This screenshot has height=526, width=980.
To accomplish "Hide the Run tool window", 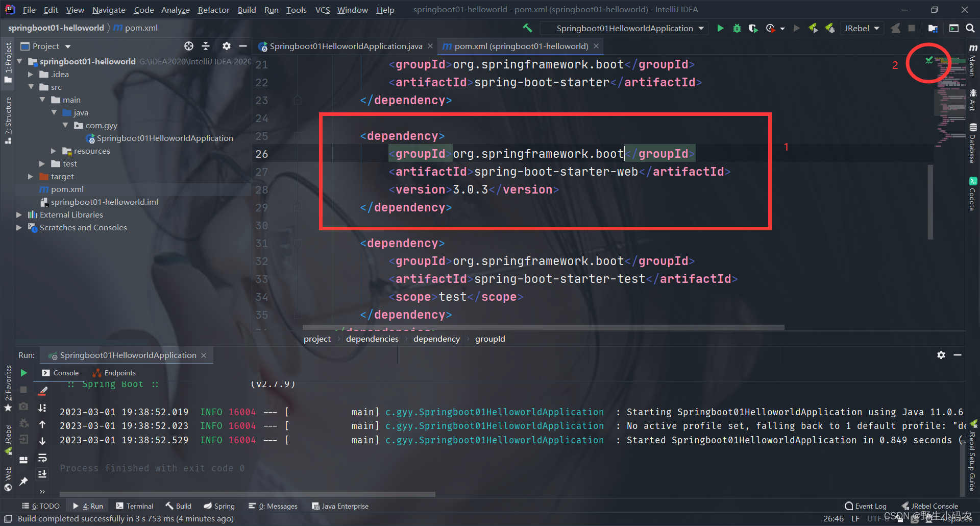I will 958,355.
